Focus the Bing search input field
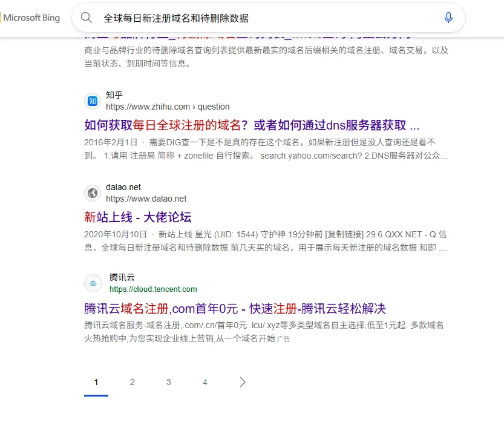The width and height of the screenshot is (504, 425). [266, 18]
